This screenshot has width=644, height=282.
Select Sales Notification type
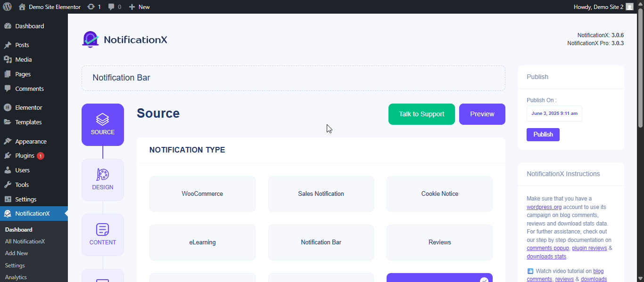[x=321, y=194]
